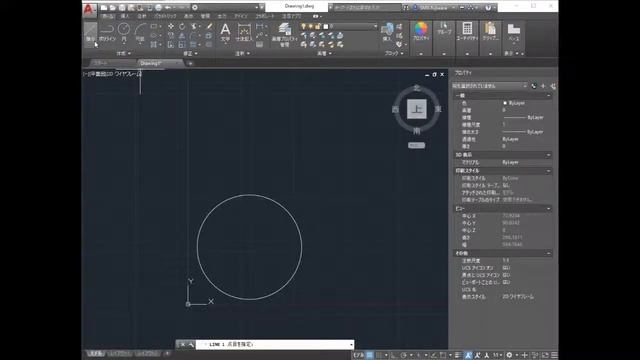Open the Utilities calculator panel
The image size is (640, 360).
pyautogui.click(x=467, y=32)
